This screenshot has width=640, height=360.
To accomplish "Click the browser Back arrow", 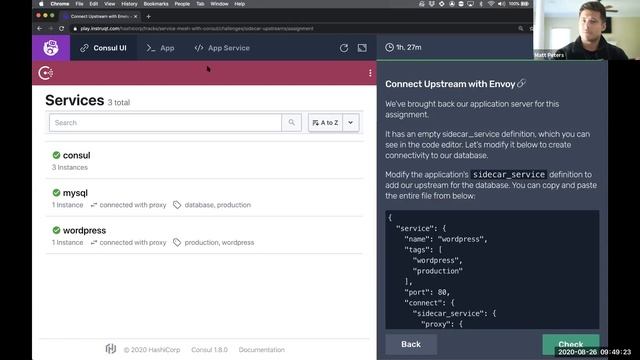I will 40,29.
